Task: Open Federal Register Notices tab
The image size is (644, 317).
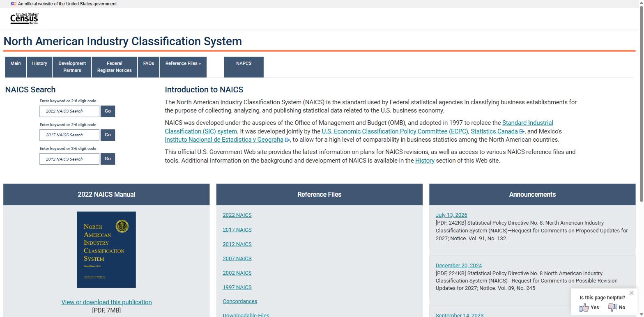Action: click(114, 67)
